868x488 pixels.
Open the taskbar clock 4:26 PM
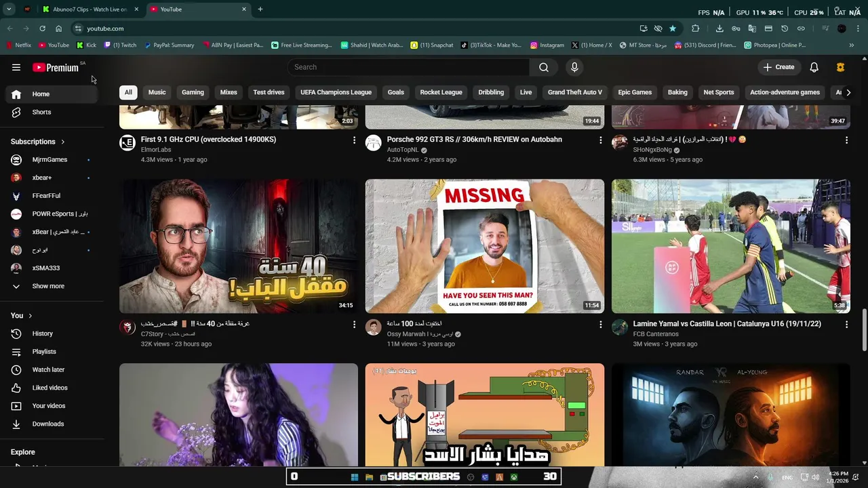click(838, 477)
